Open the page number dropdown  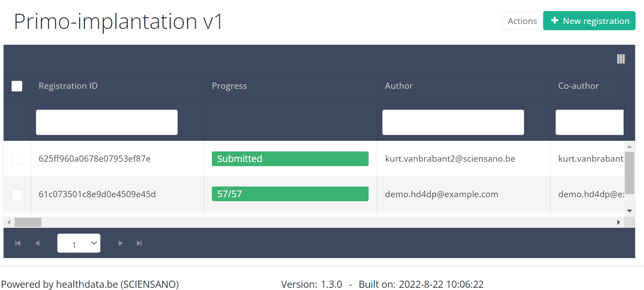coord(79,243)
